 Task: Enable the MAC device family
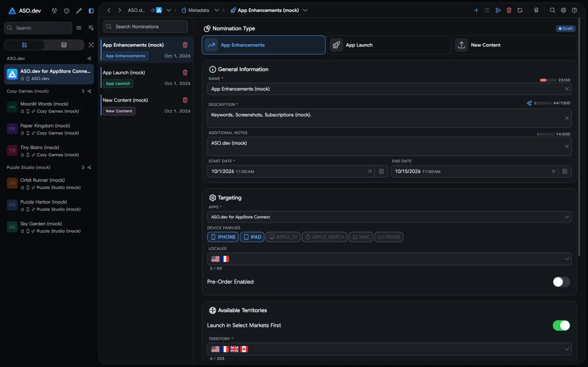click(x=361, y=237)
